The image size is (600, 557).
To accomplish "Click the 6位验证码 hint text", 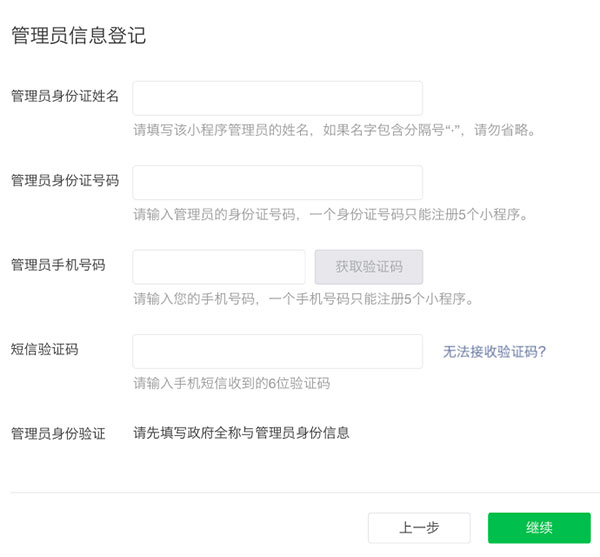I will click(x=232, y=383).
